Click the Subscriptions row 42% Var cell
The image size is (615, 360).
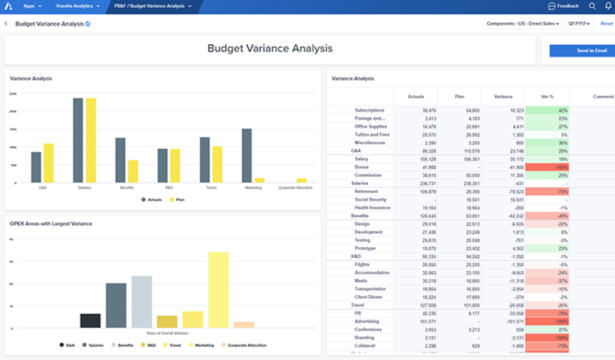(547, 110)
